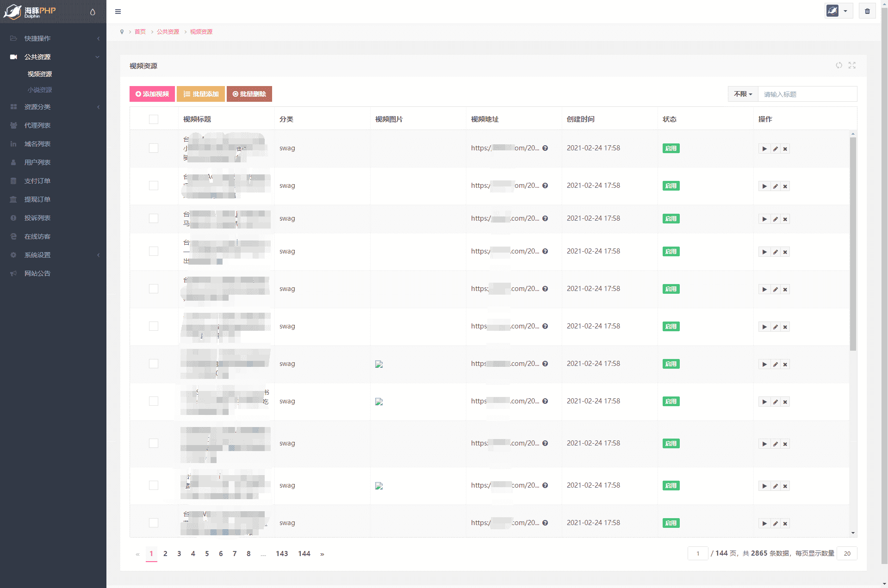Click the table's vertical scrollbar thumb
The image size is (888, 588).
tap(853, 243)
